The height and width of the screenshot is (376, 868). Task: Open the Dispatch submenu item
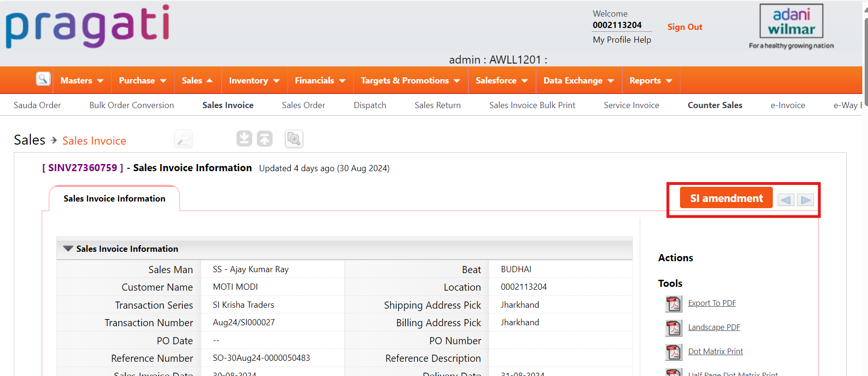(x=370, y=105)
